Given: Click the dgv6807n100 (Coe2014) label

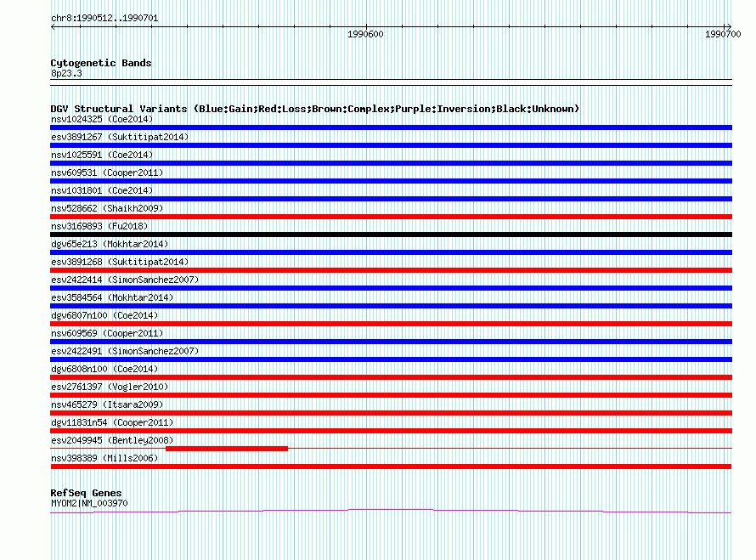Looking at the screenshot, I should [x=104, y=315].
